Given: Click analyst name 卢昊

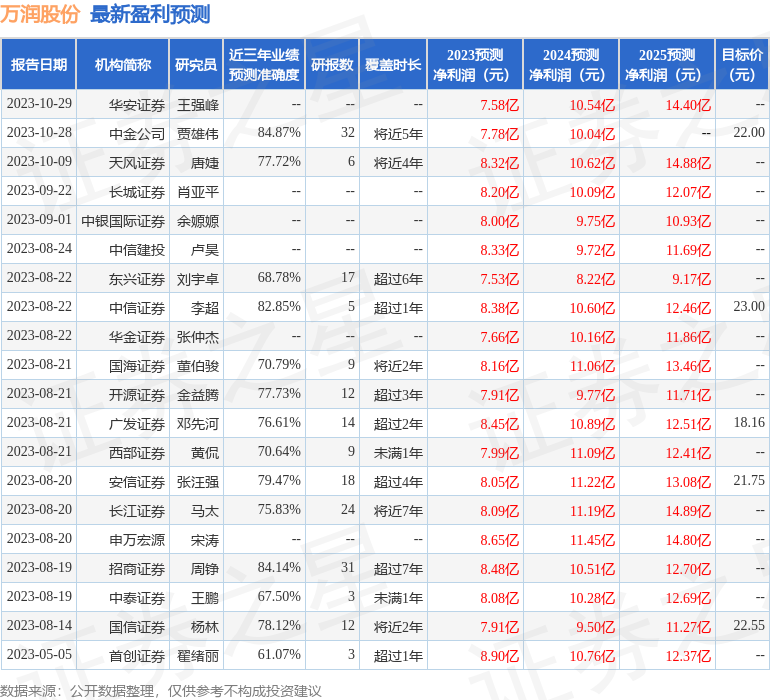Looking at the screenshot, I should tap(205, 250).
